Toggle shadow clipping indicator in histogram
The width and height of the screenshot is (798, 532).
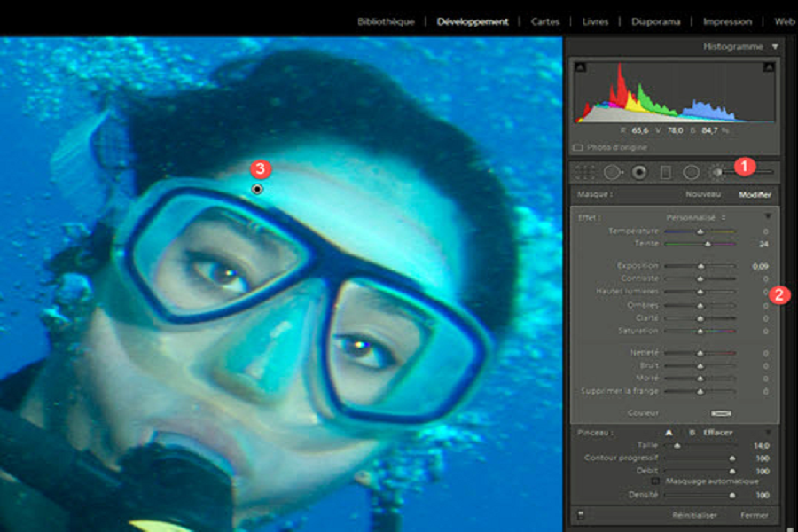point(580,67)
